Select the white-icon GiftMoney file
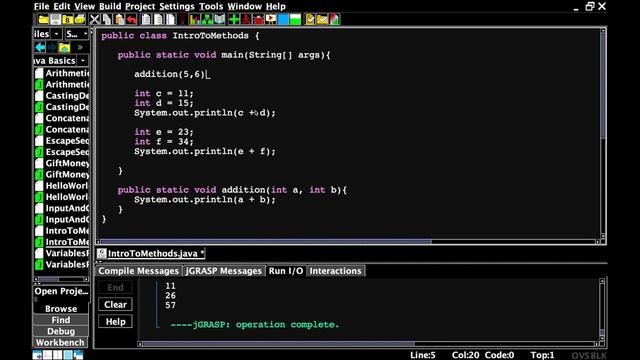Image resolution: width=640 pixels, height=360 pixels. pyautogui.click(x=62, y=163)
